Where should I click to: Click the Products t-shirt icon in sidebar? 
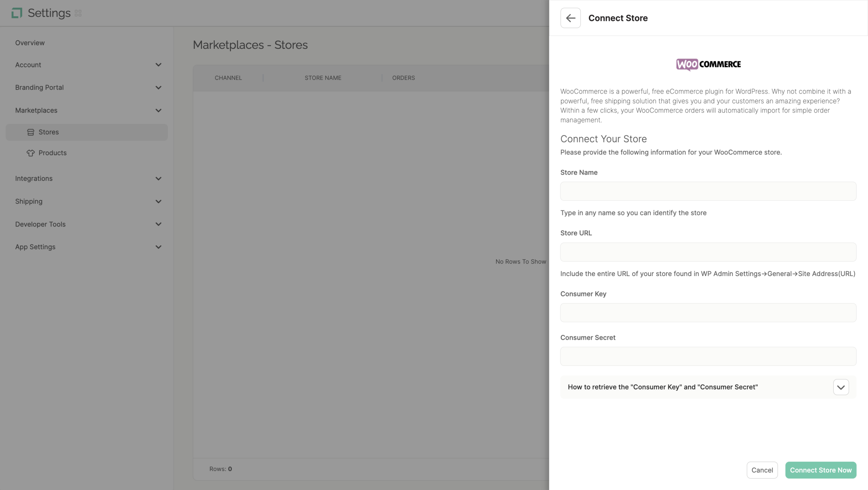tap(31, 153)
